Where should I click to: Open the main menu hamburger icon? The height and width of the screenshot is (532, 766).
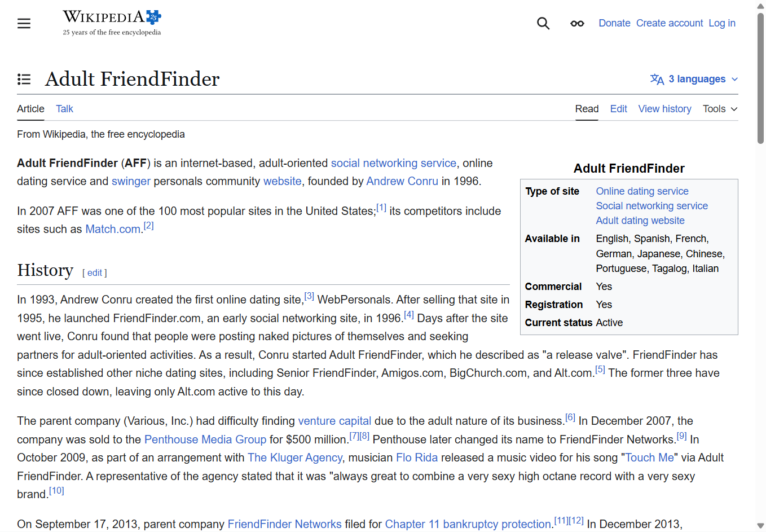pyautogui.click(x=24, y=23)
